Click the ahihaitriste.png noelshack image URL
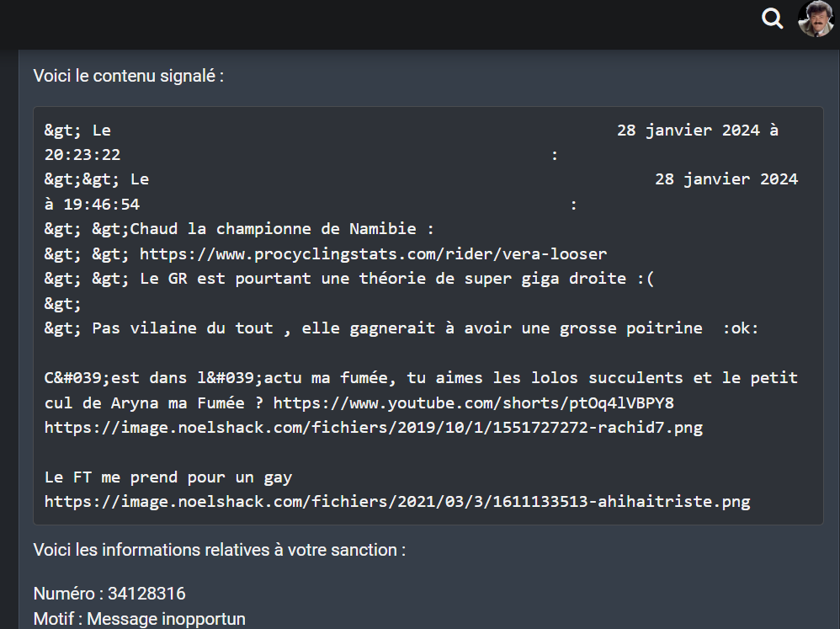 (396, 502)
